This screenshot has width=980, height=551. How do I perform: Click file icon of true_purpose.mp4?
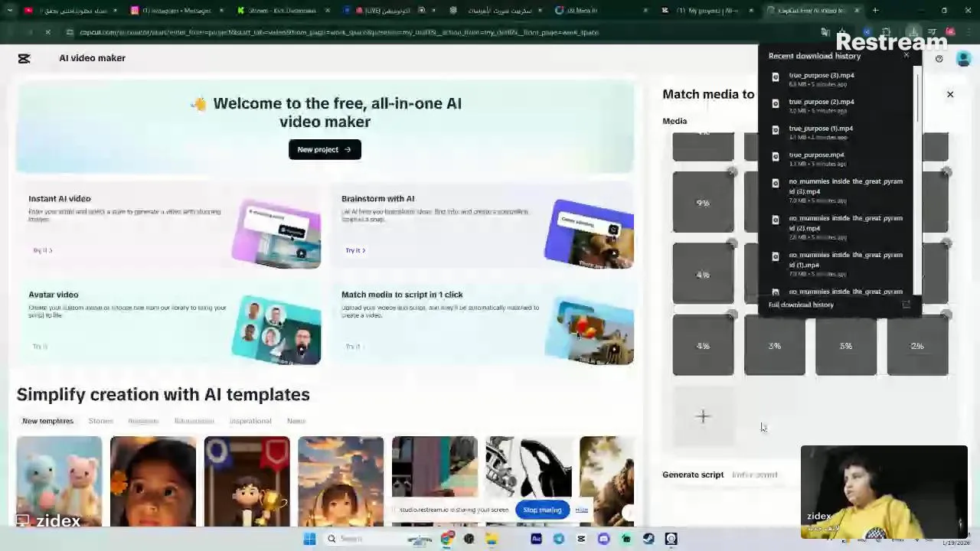(x=776, y=157)
